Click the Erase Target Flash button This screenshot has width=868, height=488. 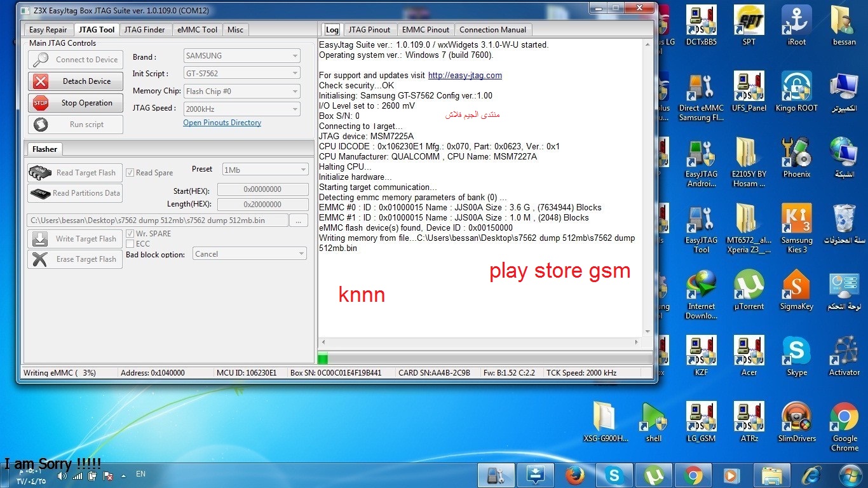coord(76,259)
